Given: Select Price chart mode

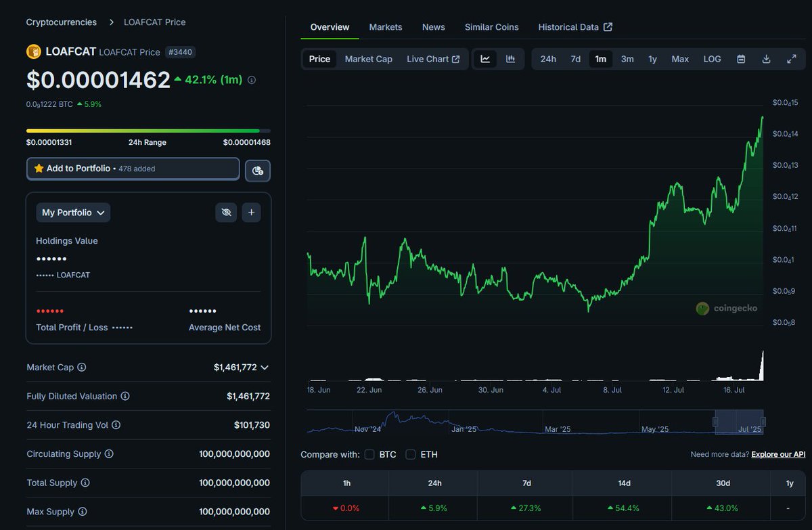Looking at the screenshot, I should click(x=319, y=59).
